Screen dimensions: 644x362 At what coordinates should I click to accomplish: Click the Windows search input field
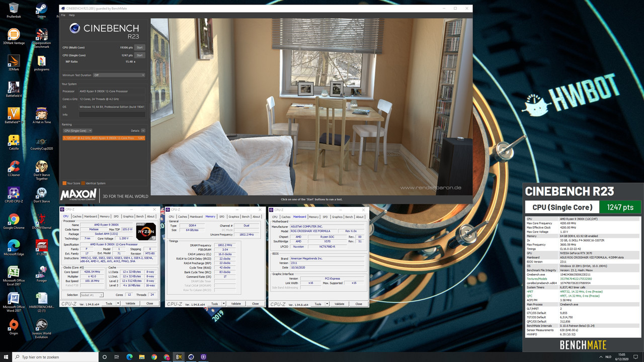[55, 357]
